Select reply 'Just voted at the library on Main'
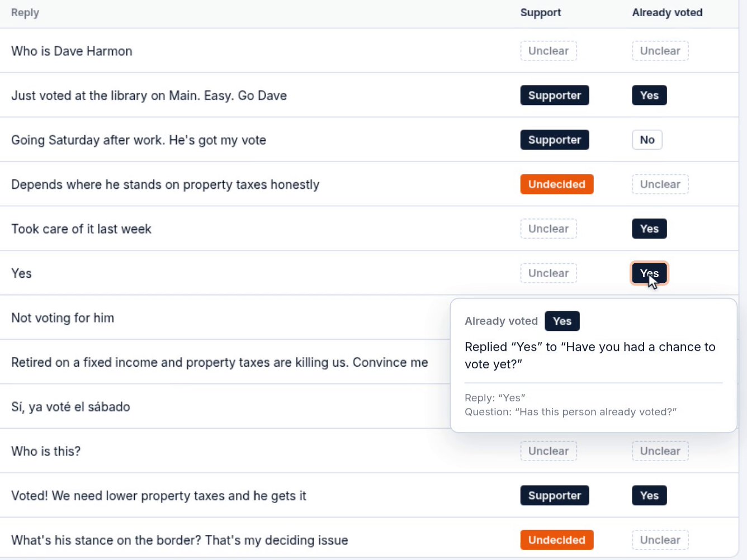 (149, 96)
